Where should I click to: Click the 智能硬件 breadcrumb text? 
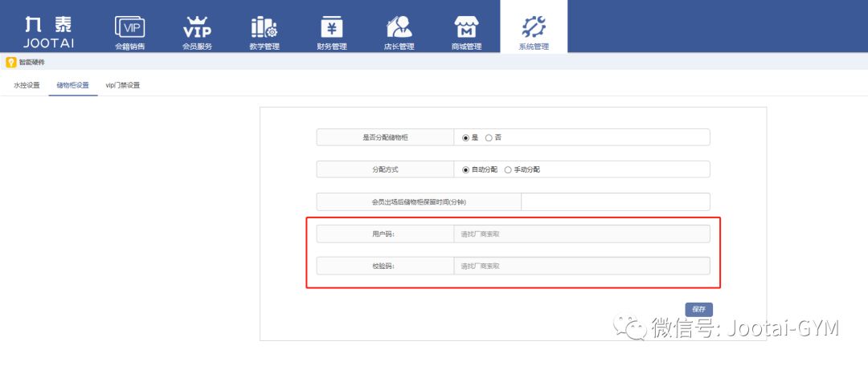tap(32, 63)
